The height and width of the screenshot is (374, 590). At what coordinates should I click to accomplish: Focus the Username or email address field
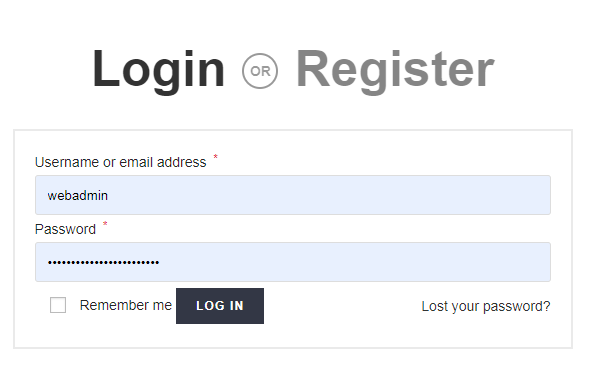(x=293, y=195)
